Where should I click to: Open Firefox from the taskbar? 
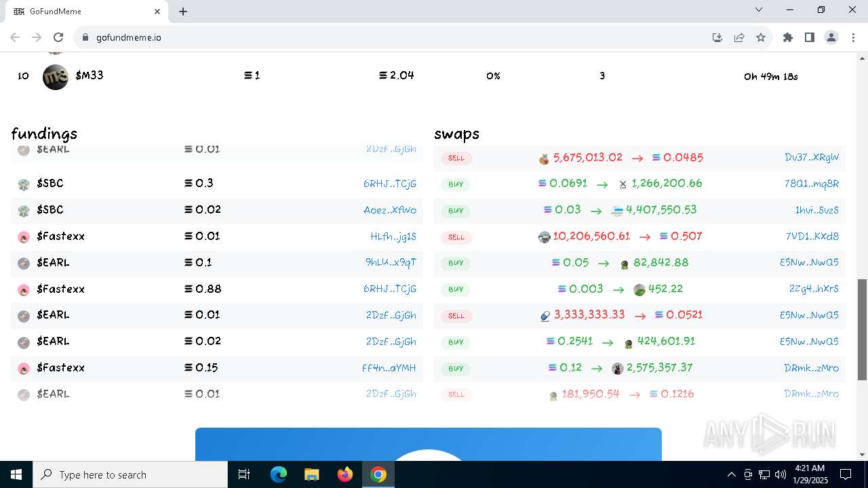[x=345, y=474]
